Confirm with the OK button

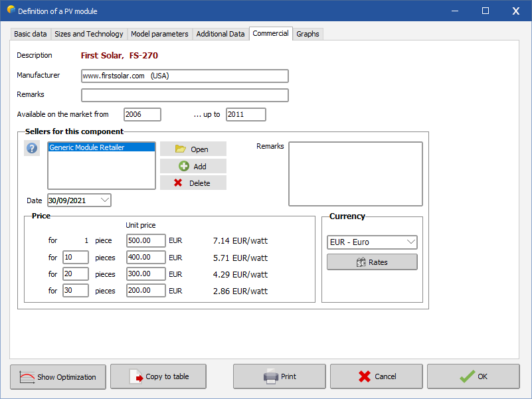tap(474, 376)
